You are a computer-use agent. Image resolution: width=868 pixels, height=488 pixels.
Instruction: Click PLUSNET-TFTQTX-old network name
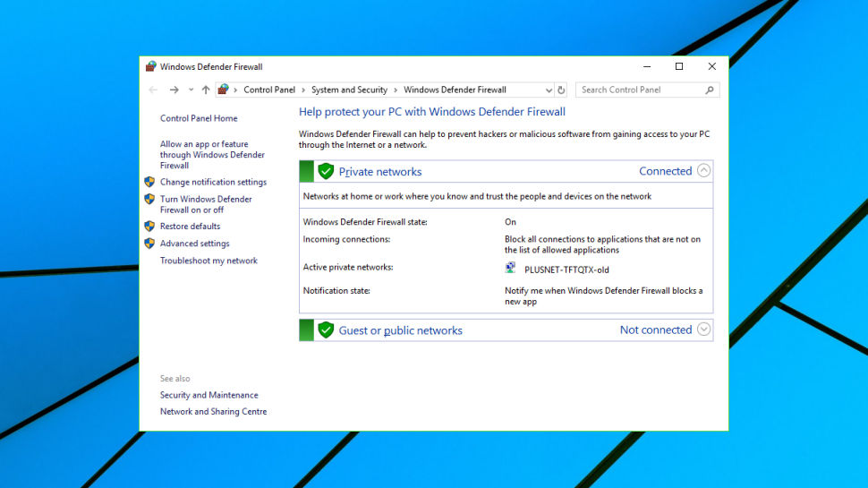tap(566, 270)
